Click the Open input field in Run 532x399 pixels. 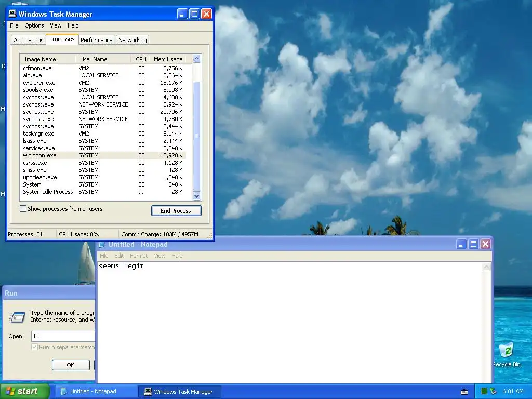click(63, 336)
